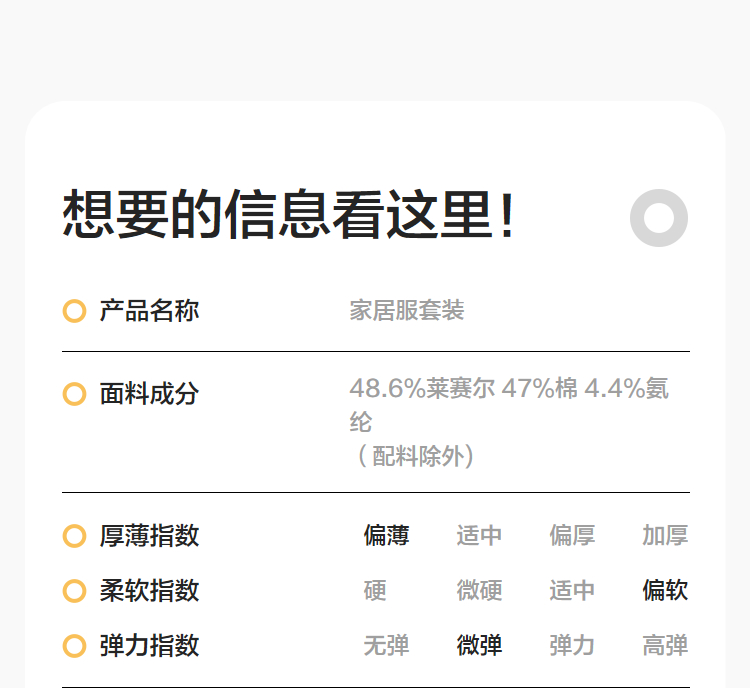Click the yellow circle beside 产品名称
Image resolution: width=750 pixels, height=688 pixels.
click(x=74, y=311)
